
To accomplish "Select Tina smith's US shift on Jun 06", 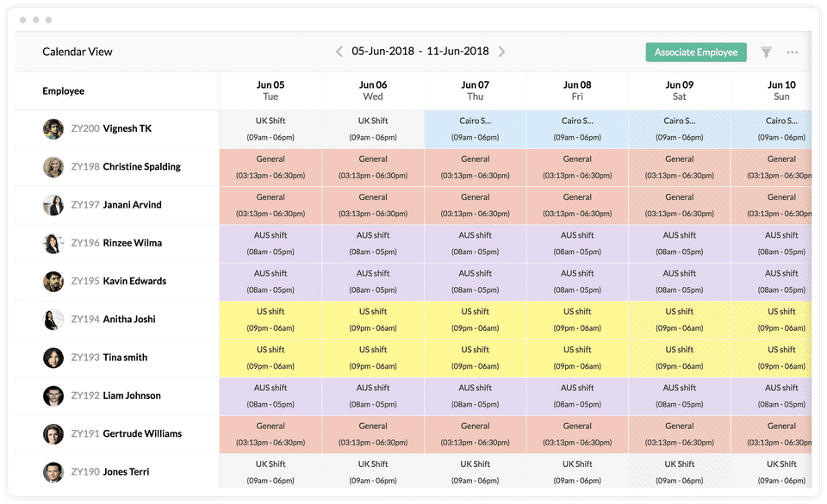I will tap(373, 358).
